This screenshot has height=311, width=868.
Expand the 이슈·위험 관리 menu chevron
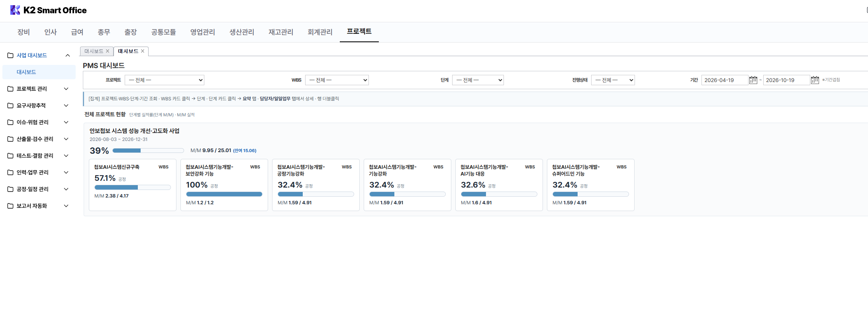66,122
